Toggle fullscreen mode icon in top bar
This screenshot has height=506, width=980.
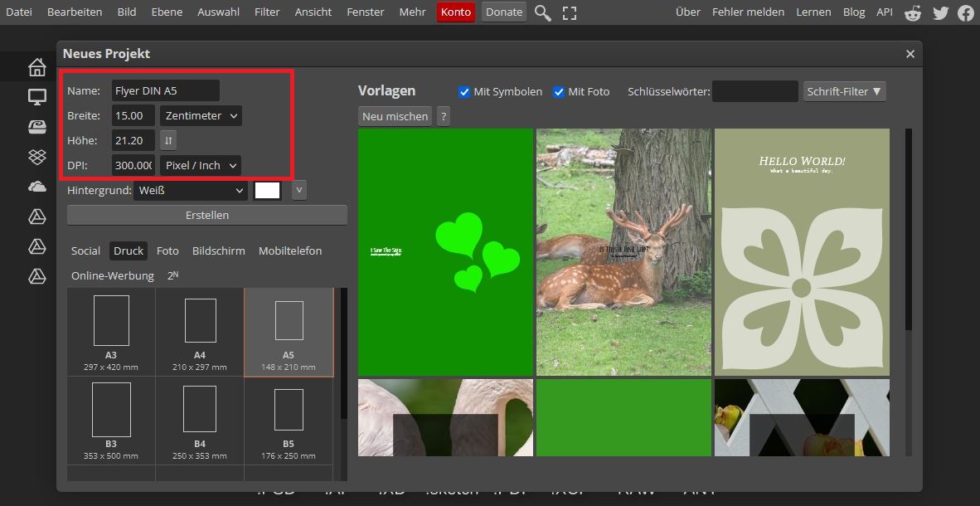coord(569,12)
